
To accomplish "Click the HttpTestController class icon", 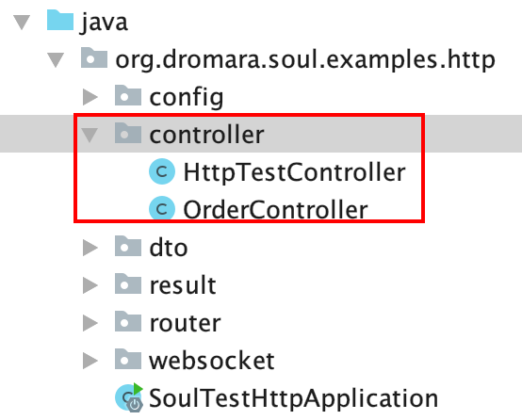I will [x=162, y=171].
